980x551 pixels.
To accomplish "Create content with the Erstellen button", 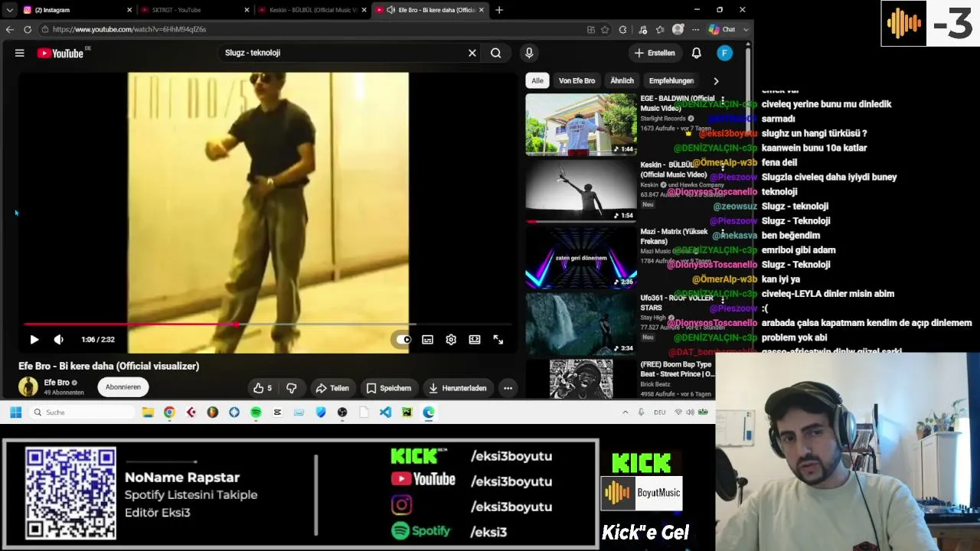I will pyautogui.click(x=654, y=53).
